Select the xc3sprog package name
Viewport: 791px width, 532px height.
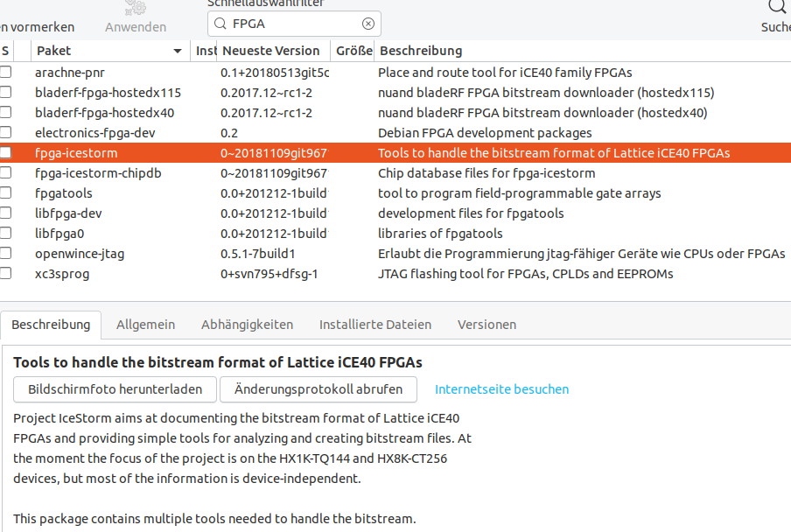(x=62, y=275)
